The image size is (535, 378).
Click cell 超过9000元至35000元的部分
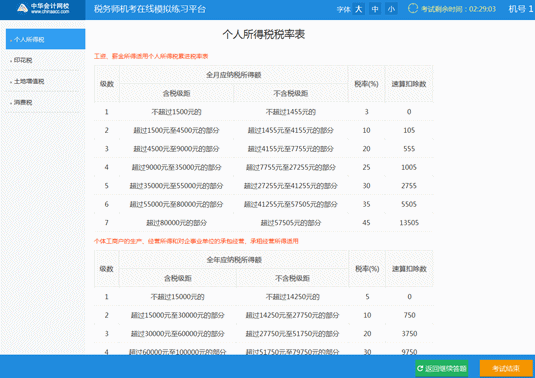[176, 167]
